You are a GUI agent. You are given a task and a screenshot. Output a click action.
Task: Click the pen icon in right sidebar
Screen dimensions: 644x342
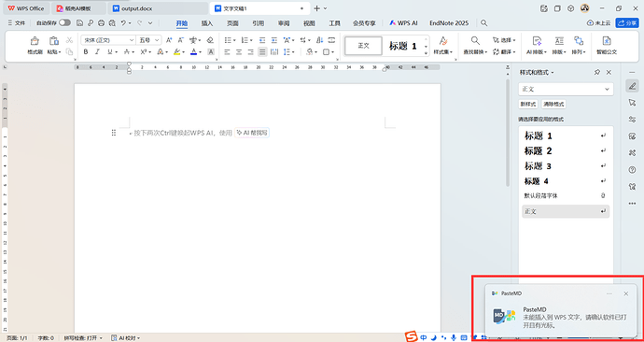click(x=632, y=86)
